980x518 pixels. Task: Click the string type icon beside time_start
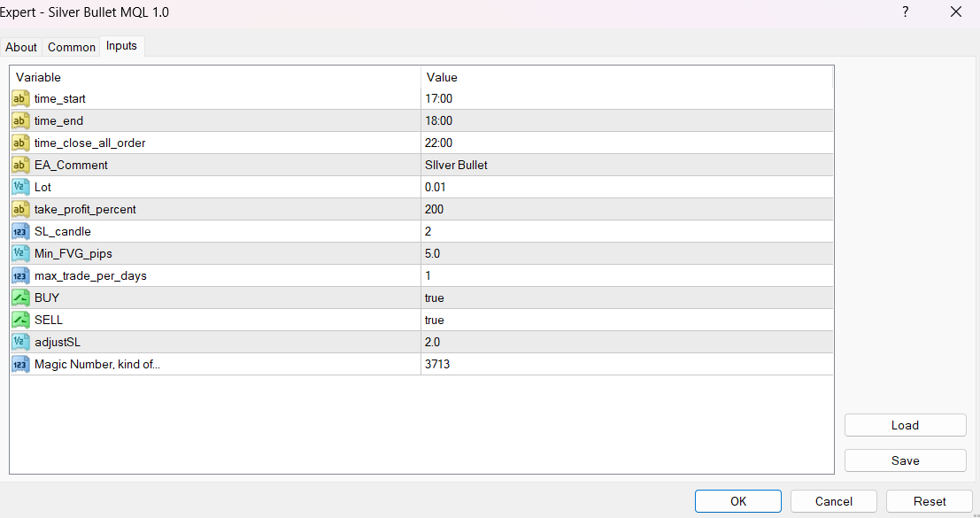point(19,98)
